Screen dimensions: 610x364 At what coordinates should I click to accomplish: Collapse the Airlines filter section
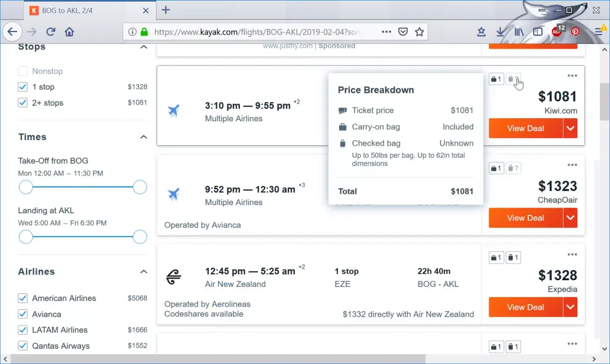point(143,272)
